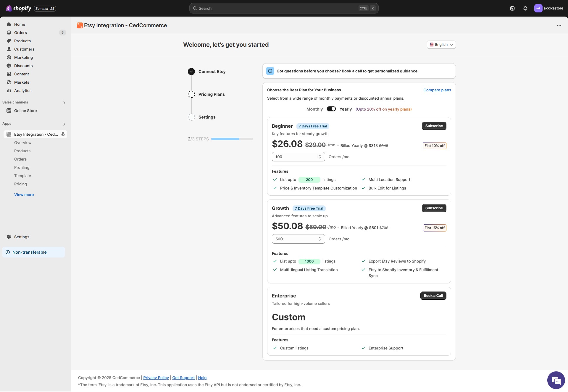Screen dimensions: 568x392
Task: Click the 200 listings value
Action: pyautogui.click(x=309, y=179)
